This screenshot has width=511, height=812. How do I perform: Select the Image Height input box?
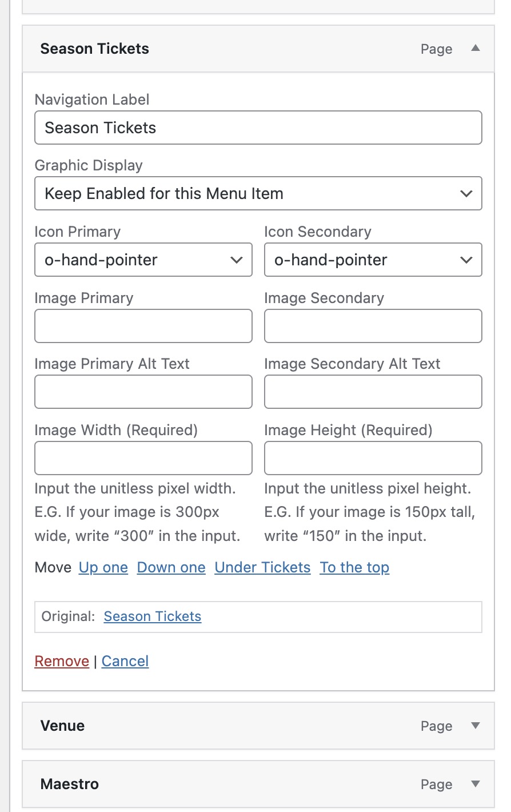click(373, 458)
